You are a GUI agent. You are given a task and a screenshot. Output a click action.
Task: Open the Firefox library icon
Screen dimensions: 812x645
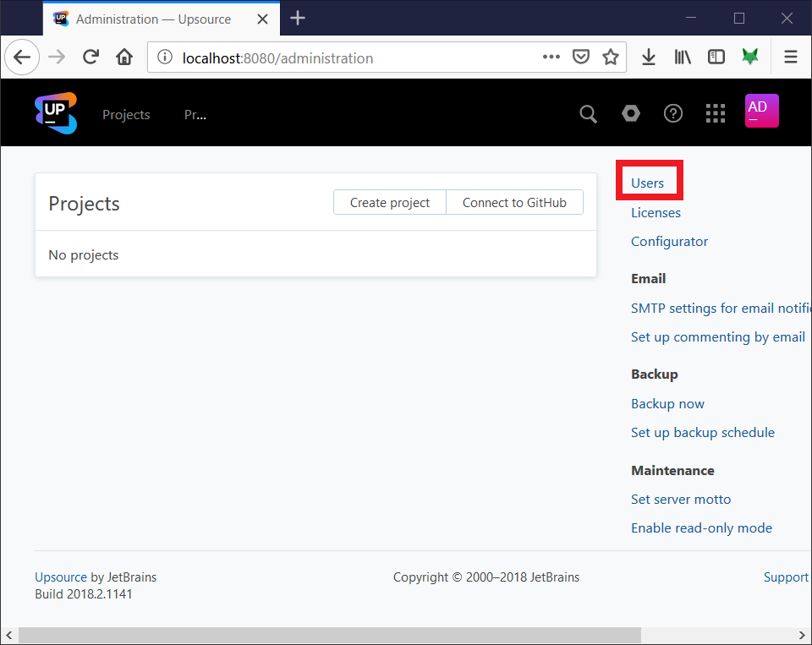682,57
